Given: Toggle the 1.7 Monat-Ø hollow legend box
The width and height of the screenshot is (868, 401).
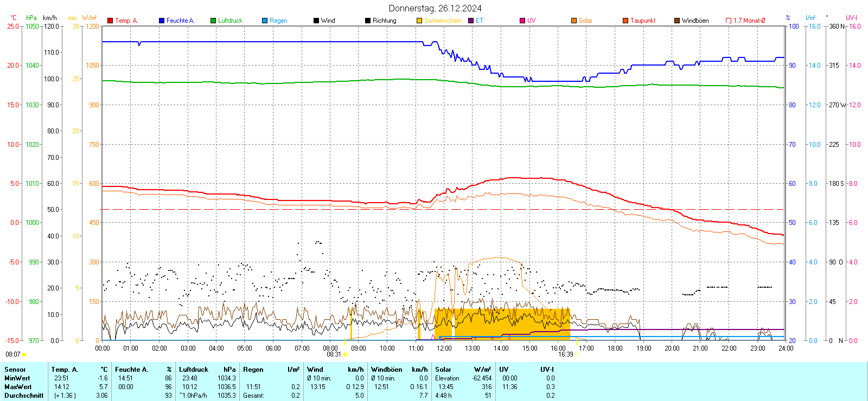Looking at the screenshot, I should click(729, 21).
